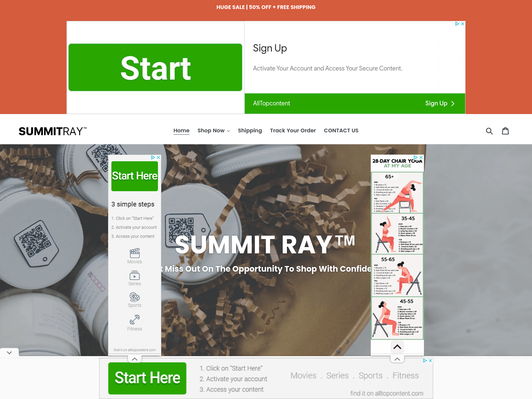
Task: Click the Sign Up heading in top ad
Action: tap(270, 49)
